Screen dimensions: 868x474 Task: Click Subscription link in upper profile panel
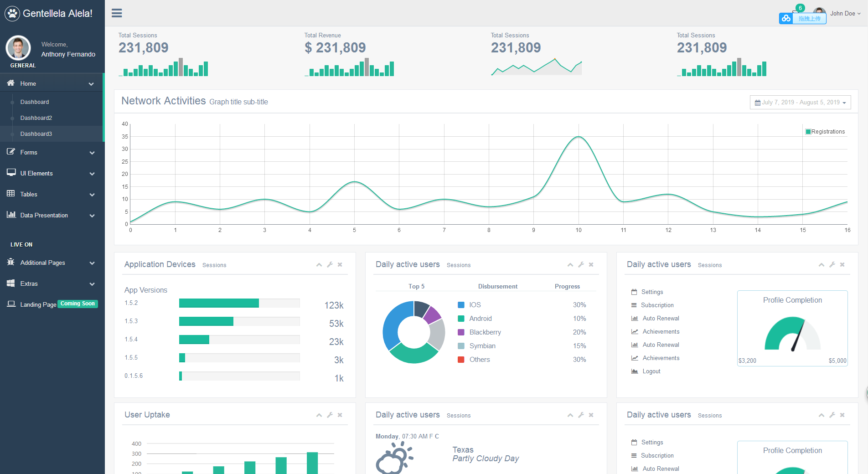(x=657, y=305)
